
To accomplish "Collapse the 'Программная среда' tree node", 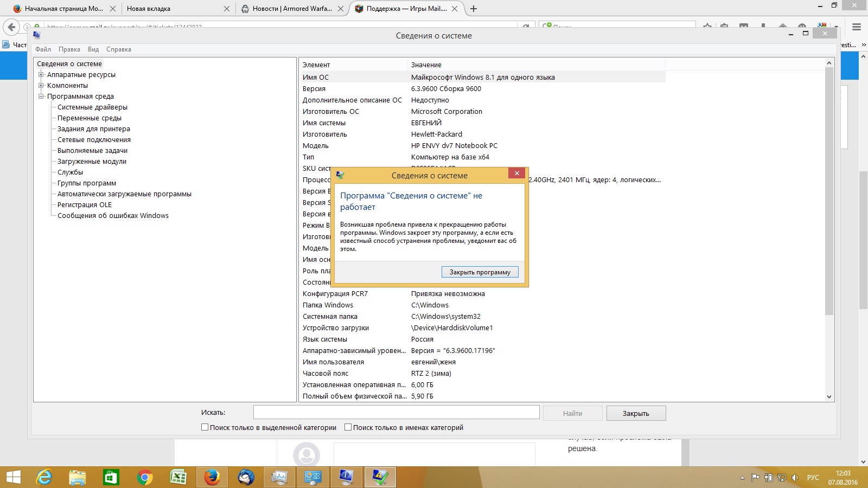I will [41, 97].
